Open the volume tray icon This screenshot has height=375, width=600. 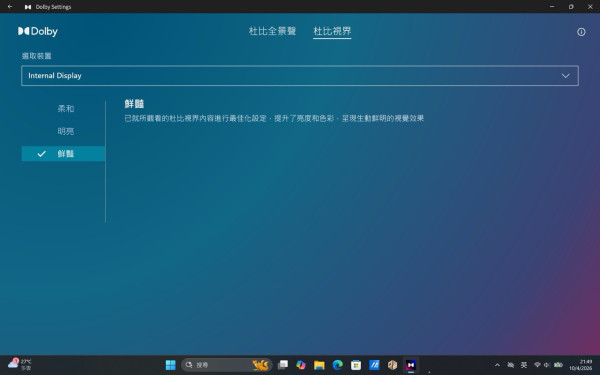pyautogui.click(x=546, y=365)
